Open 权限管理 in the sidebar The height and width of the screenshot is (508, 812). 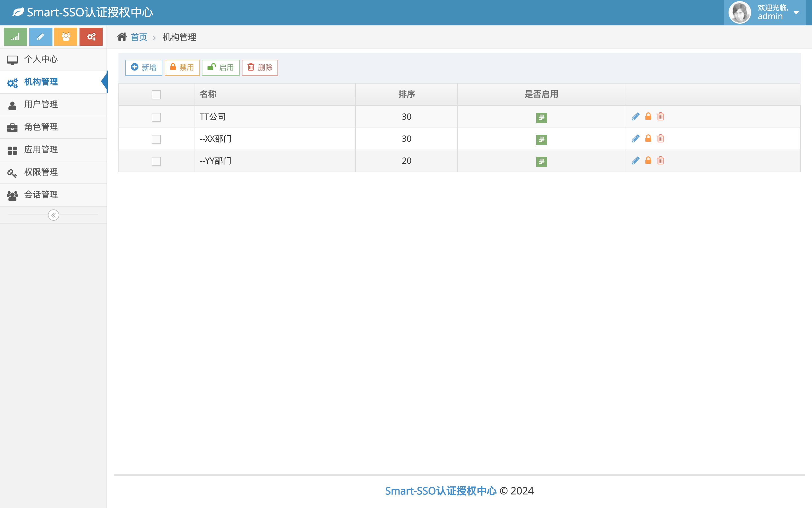pos(53,172)
